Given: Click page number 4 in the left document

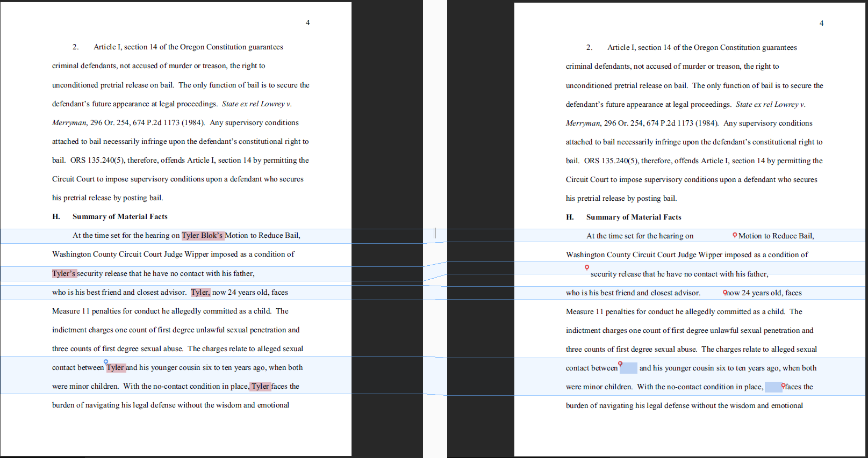Looking at the screenshot, I should [307, 23].
